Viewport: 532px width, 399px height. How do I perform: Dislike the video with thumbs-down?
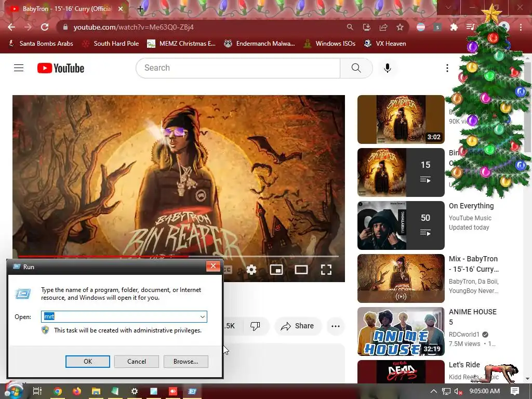255,326
